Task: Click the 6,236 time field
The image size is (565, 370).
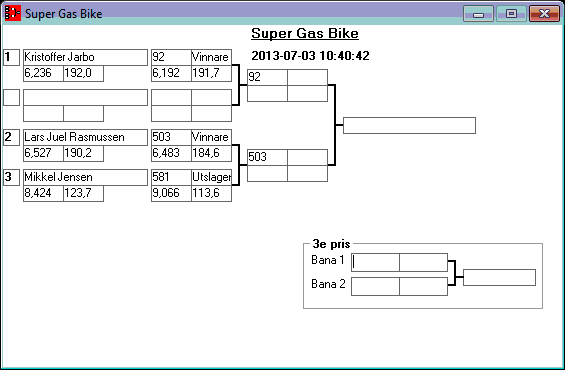Action: (43, 73)
